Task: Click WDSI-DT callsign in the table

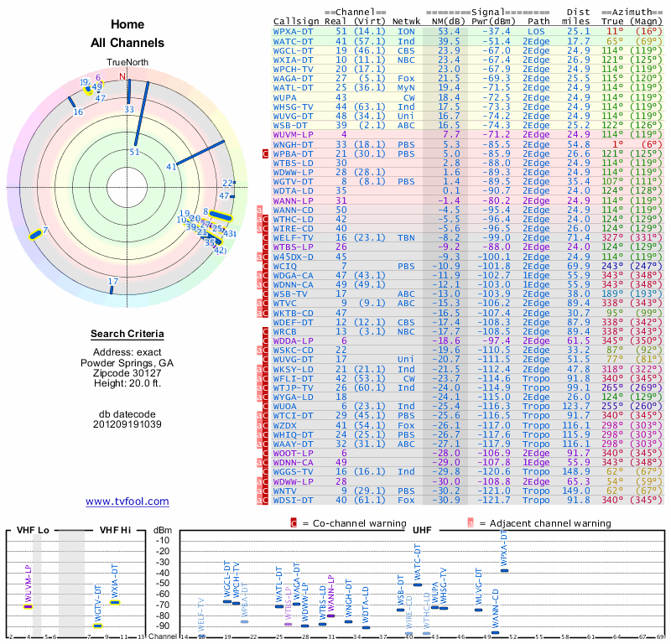Action: 293,501
